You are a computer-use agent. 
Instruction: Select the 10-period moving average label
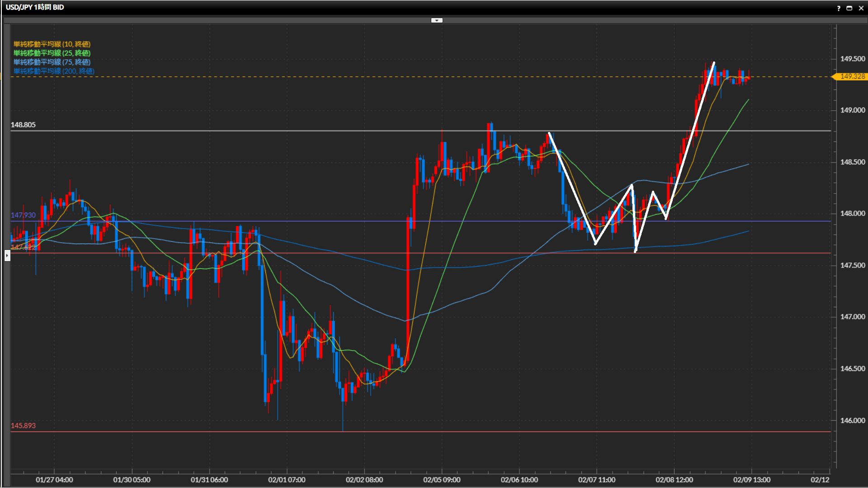[x=52, y=44]
